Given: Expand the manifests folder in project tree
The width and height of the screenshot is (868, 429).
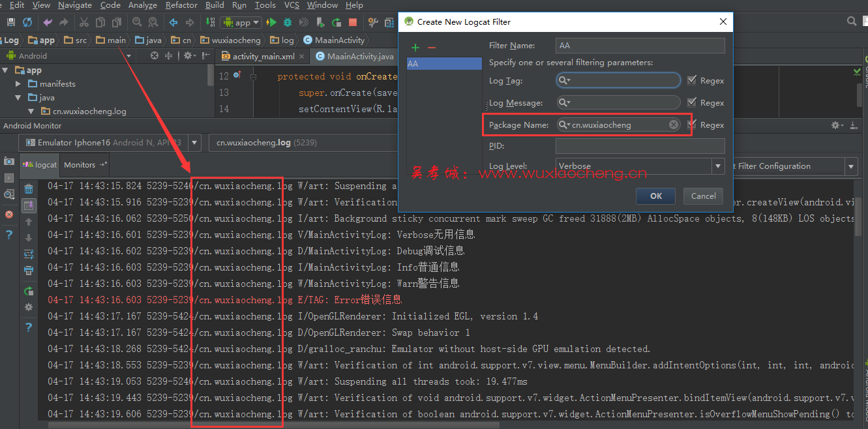Looking at the screenshot, I should click(x=19, y=84).
